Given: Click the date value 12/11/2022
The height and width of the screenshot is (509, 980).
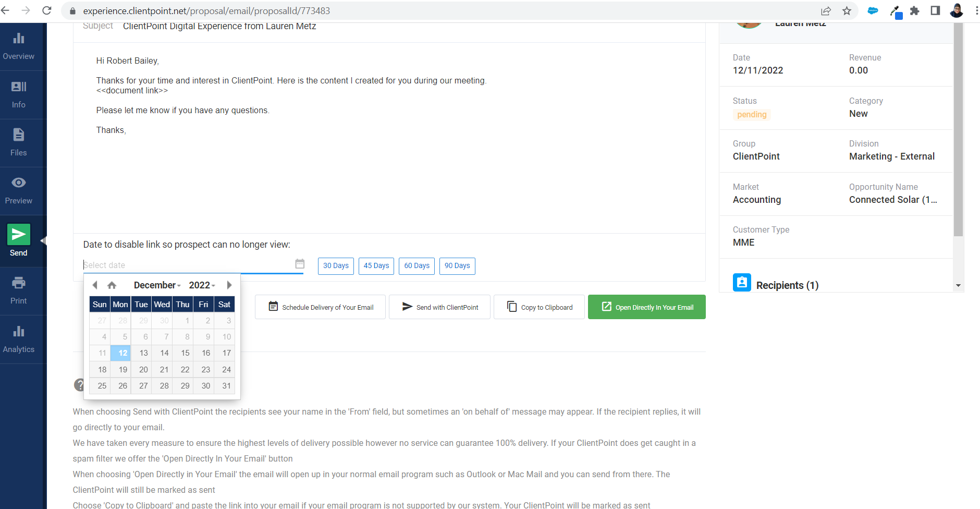Looking at the screenshot, I should click(x=758, y=70).
